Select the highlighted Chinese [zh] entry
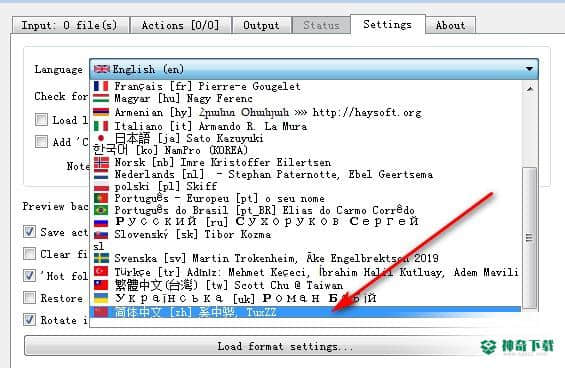565x368 pixels. tap(306, 312)
